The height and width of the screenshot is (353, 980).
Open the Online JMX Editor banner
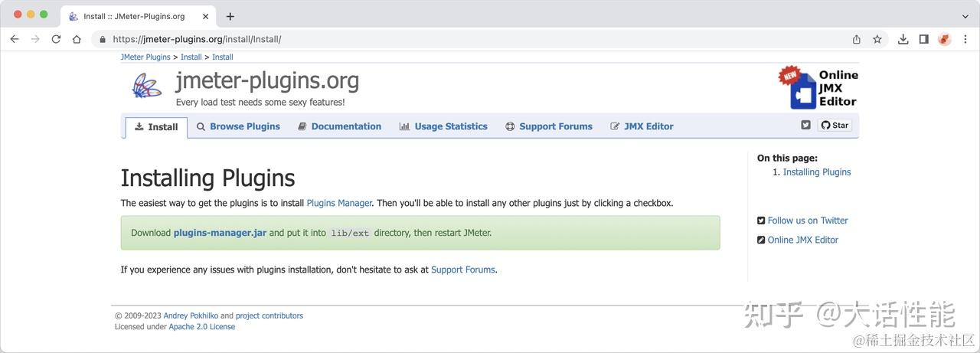point(818,87)
